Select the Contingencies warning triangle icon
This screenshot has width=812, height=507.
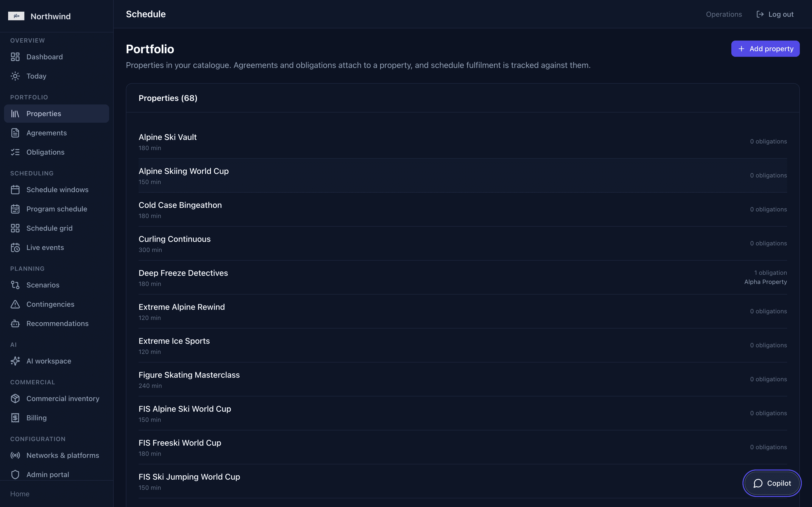[15, 304]
